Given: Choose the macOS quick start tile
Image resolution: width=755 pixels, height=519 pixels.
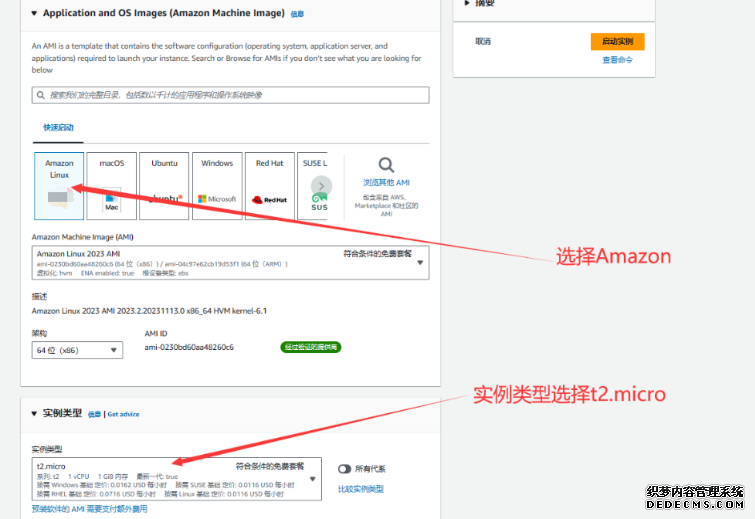Looking at the screenshot, I should (x=111, y=185).
